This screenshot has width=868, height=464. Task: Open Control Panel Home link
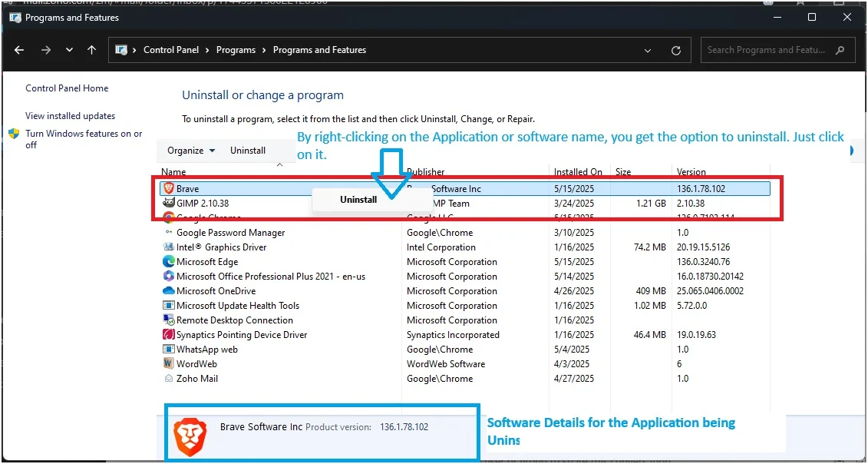point(67,88)
